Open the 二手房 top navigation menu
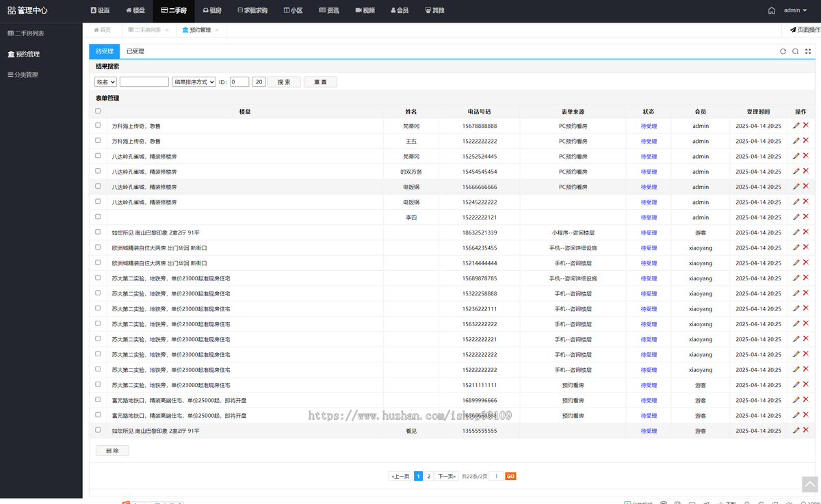This screenshot has width=821, height=504. tap(174, 10)
